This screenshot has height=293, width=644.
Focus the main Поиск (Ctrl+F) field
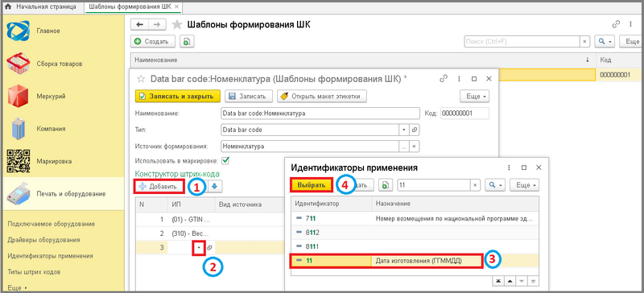tap(522, 42)
